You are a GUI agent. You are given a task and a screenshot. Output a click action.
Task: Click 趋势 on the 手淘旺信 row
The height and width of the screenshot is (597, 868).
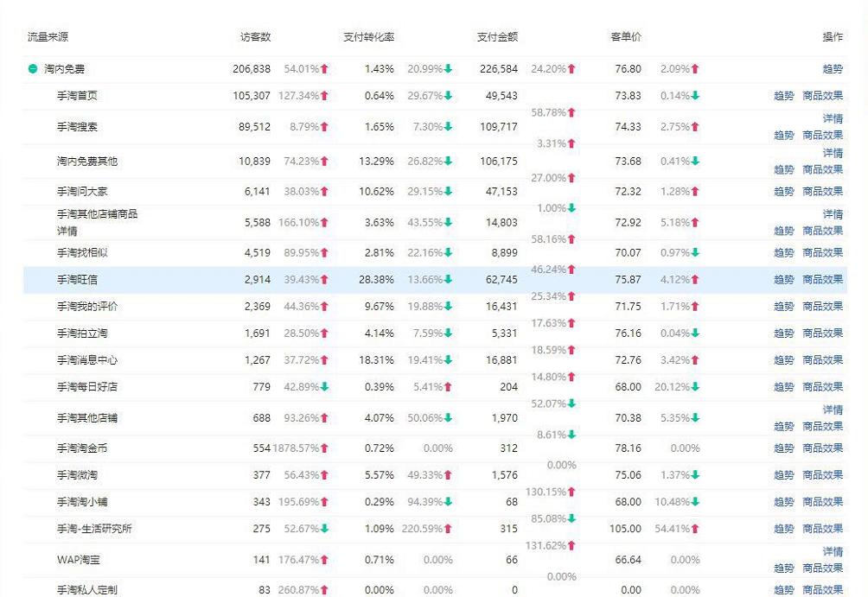pyautogui.click(x=783, y=279)
